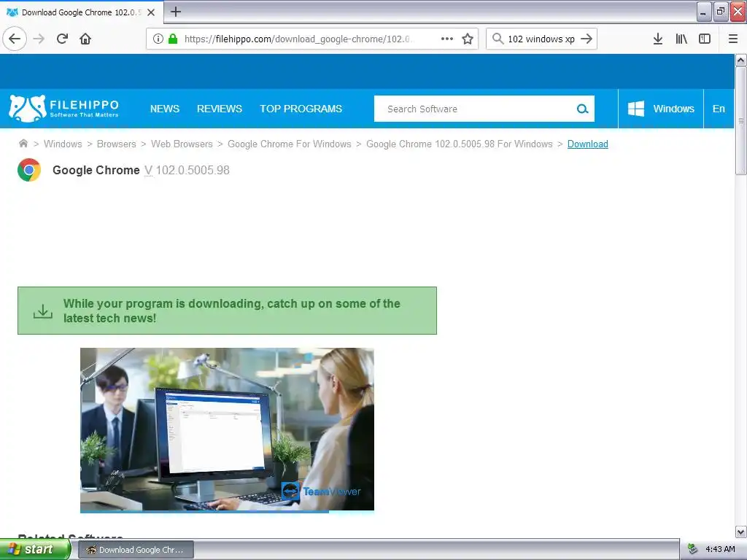Click Web Browsers breadcrumb link

(182, 144)
